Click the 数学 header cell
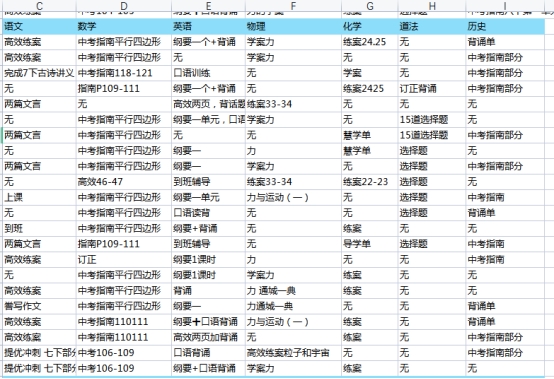The width and height of the screenshot is (554, 379). [124, 26]
